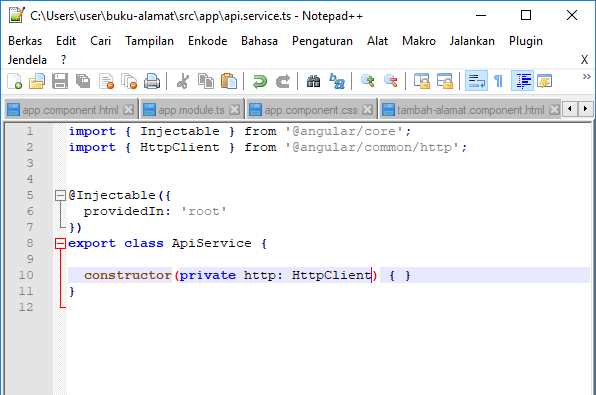Expand hidden toolbar icons chevron
Image resolution: width=596 pixels, height=395 pixels.
point(586,76)
